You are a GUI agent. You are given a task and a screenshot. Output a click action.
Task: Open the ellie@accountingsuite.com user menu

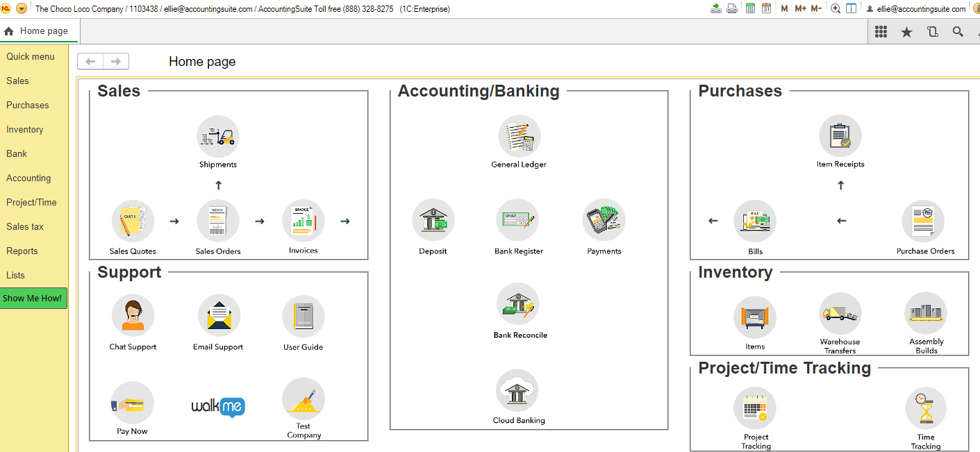click(x=915, y=9)
